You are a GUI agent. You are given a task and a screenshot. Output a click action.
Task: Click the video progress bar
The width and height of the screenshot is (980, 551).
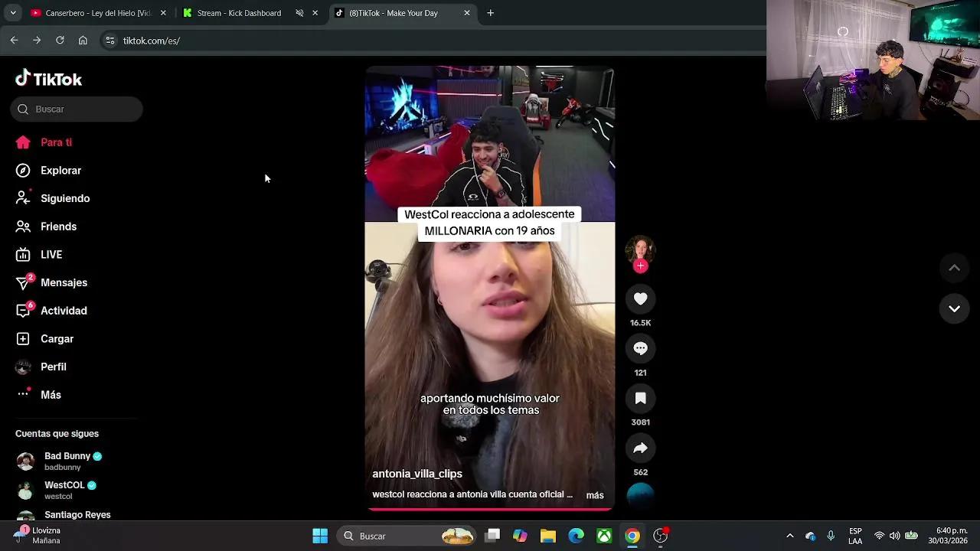(x=490, y=508)
